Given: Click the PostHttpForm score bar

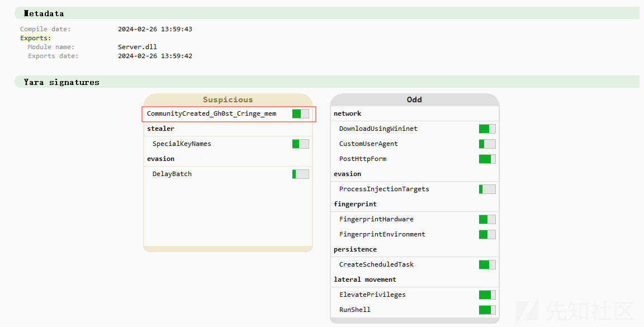Looking at the screenshot, I should tap(487, 159).
